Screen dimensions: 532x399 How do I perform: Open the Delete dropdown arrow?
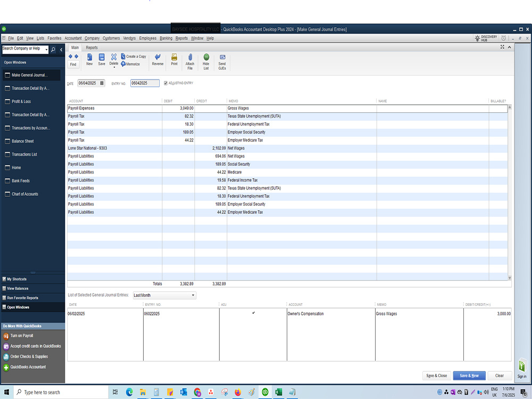(114, 67)
